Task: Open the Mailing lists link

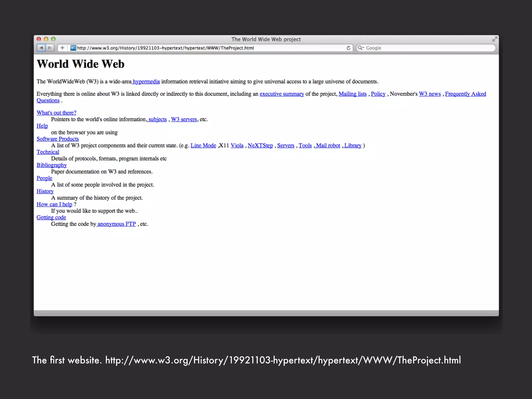Action: coord(353,94)
